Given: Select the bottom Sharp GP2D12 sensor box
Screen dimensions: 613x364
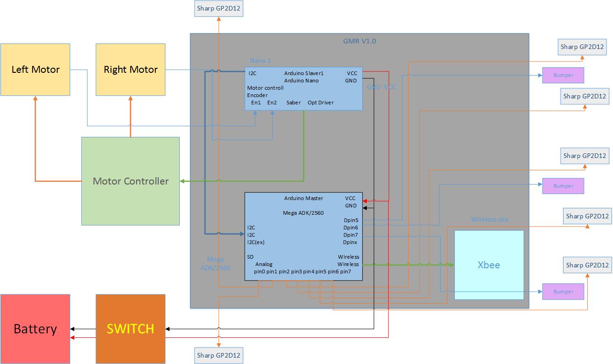Looking at the screenshot, I should pos(219,355).
